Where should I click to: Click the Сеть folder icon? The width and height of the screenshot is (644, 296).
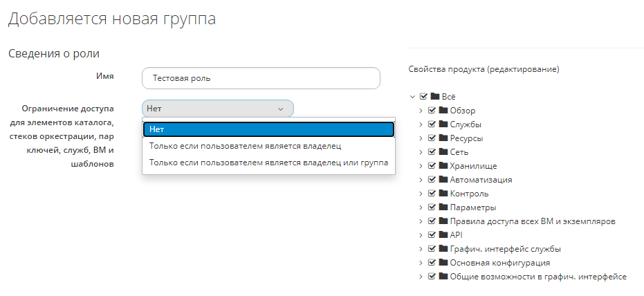443,151
